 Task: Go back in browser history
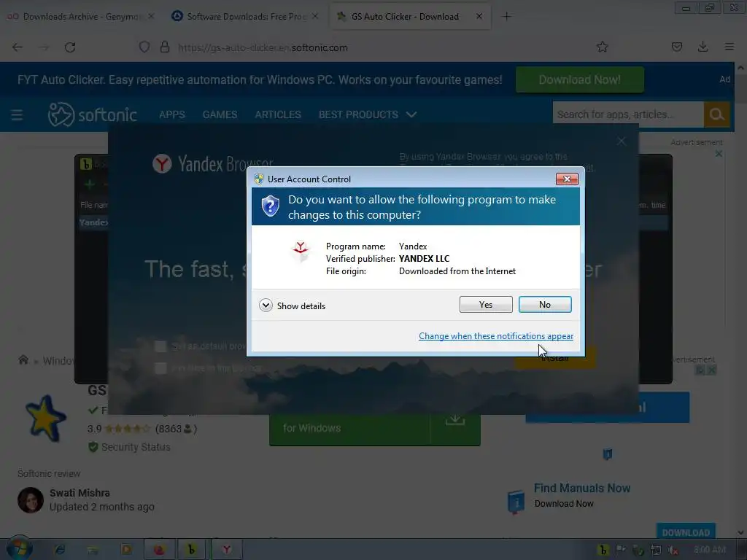click(18, 47)
